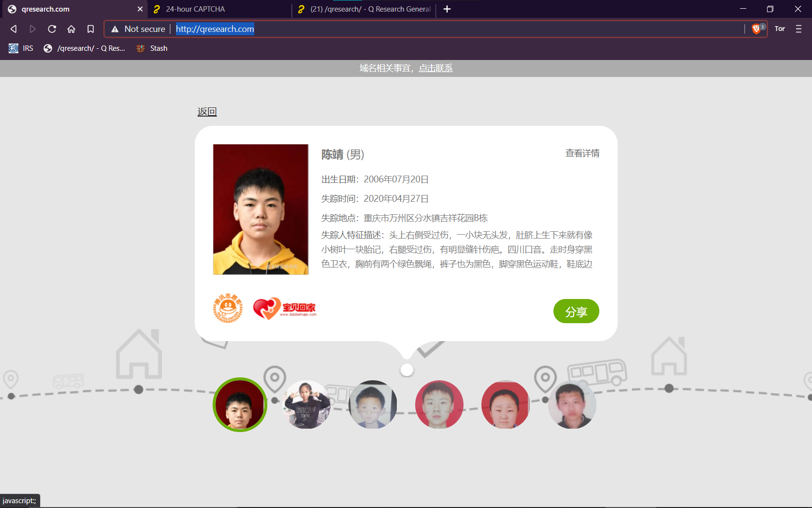Click the 出生日期: 2006年07月20日 line
The height and width of the screenshot is (508, 812).
click(x=375, y=179)
